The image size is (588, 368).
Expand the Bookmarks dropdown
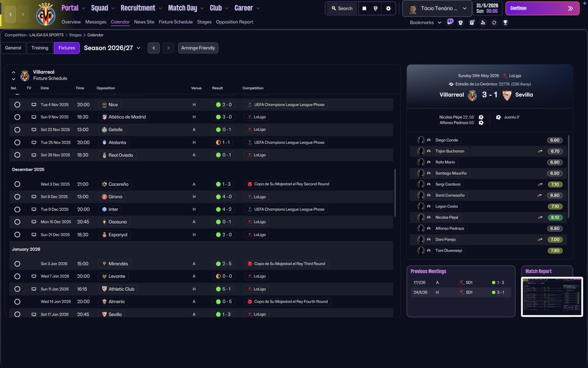pyautogui.click(x=426, y=23)
